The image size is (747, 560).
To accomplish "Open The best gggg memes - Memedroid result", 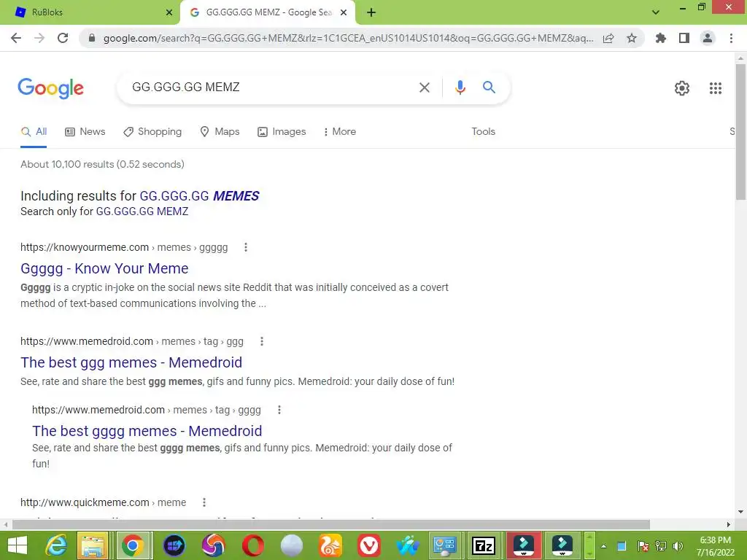I will point(147,431).
